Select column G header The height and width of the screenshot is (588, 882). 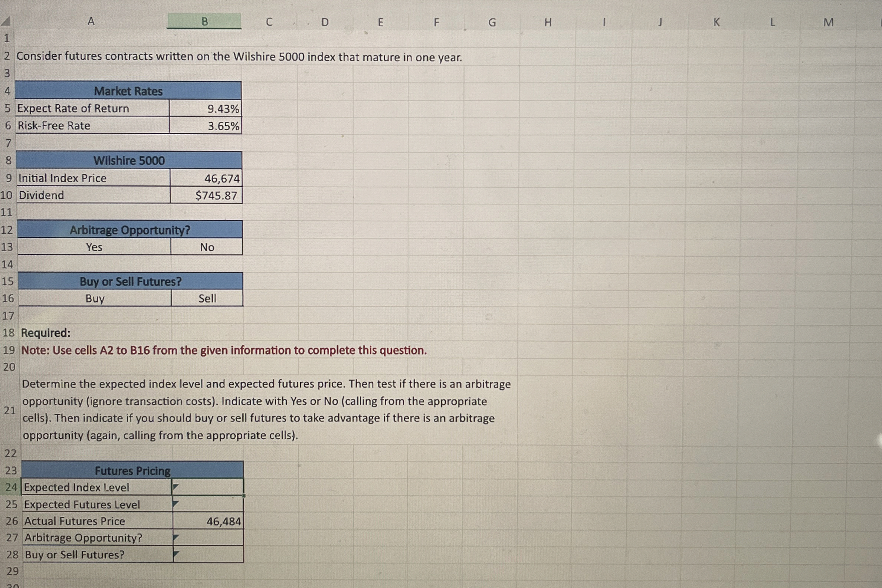(x=492, y=23)
